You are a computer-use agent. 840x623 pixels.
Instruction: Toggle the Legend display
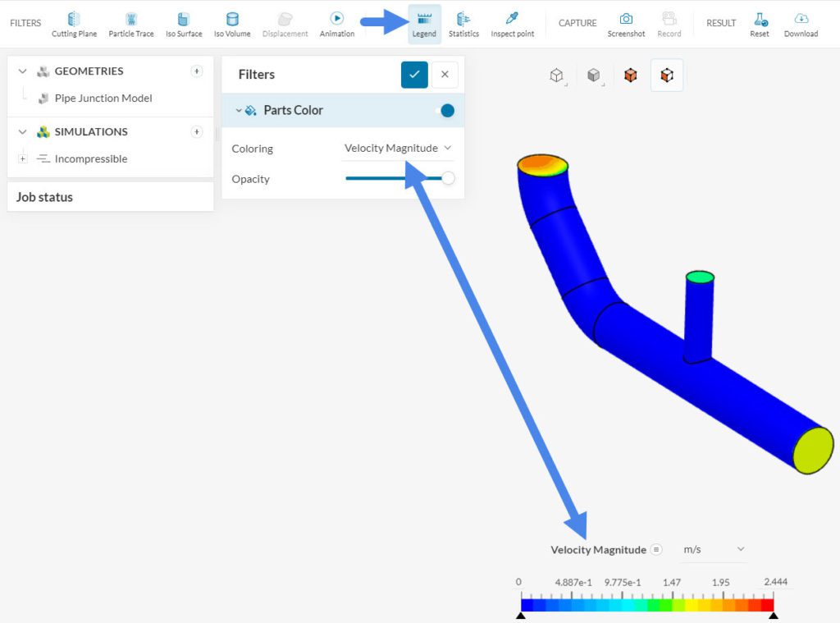[424, 22]
